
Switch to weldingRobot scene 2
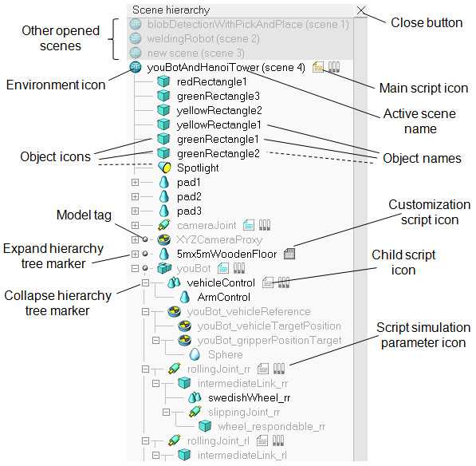[203, 38]
